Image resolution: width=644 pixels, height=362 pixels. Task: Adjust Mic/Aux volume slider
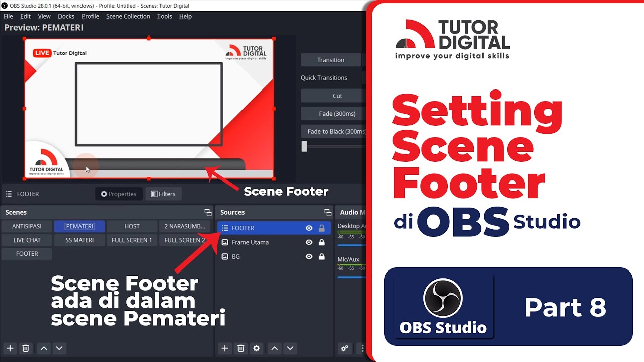point(351,277)
